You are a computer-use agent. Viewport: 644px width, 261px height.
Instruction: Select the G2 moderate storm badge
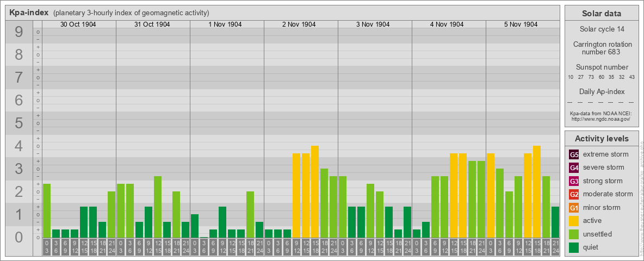[x=574, y=194]
